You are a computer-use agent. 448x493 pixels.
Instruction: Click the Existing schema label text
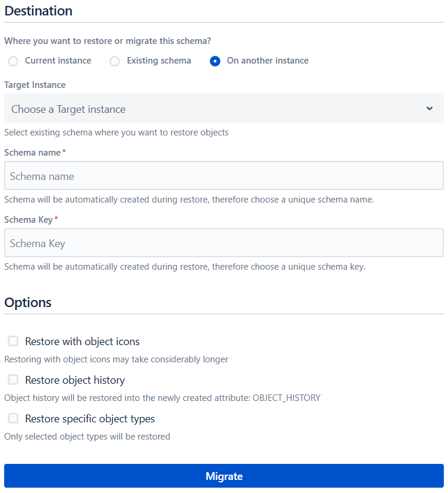click(x=159, y=61)
